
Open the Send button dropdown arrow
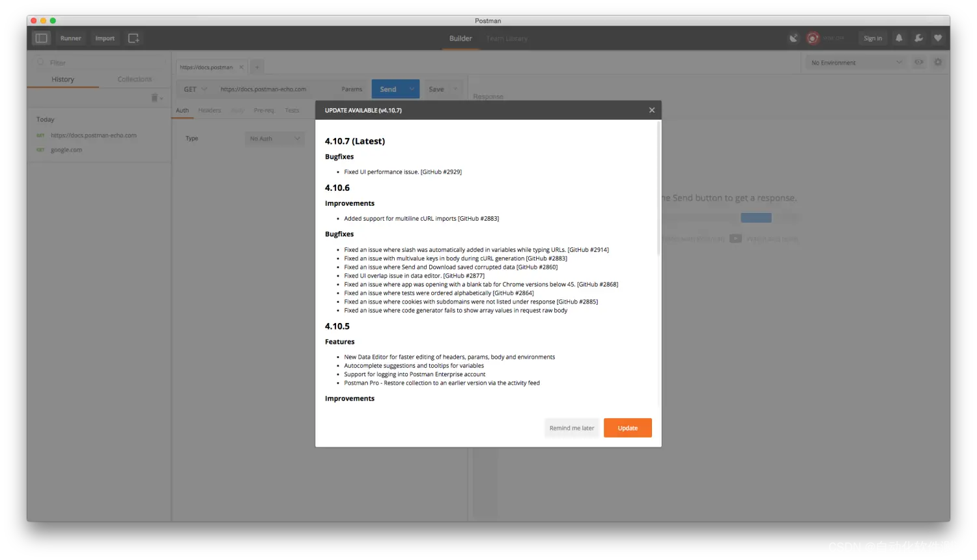point(412,89)
